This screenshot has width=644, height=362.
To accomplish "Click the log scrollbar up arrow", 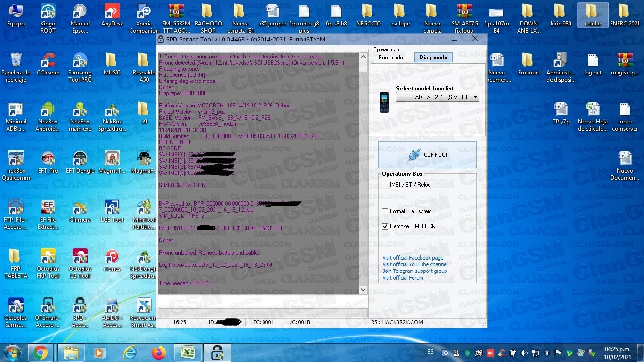I will tap(363, 57).
